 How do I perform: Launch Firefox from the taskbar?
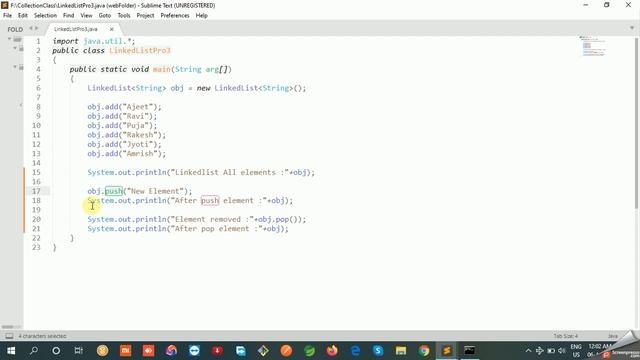(332, 351)
